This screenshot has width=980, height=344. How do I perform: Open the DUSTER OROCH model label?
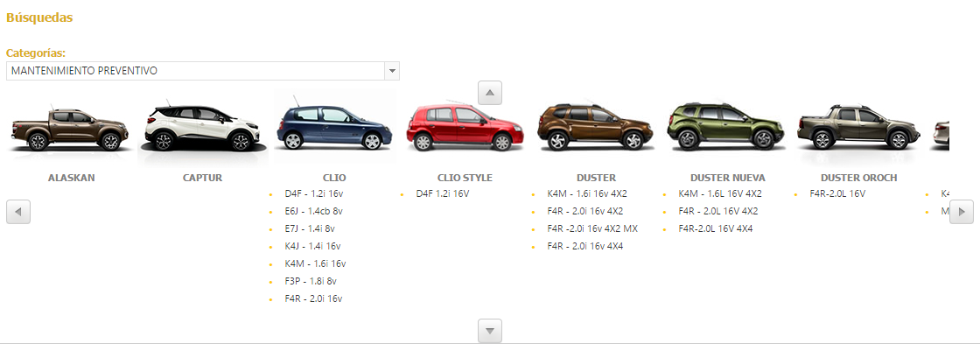click(858, 178)
